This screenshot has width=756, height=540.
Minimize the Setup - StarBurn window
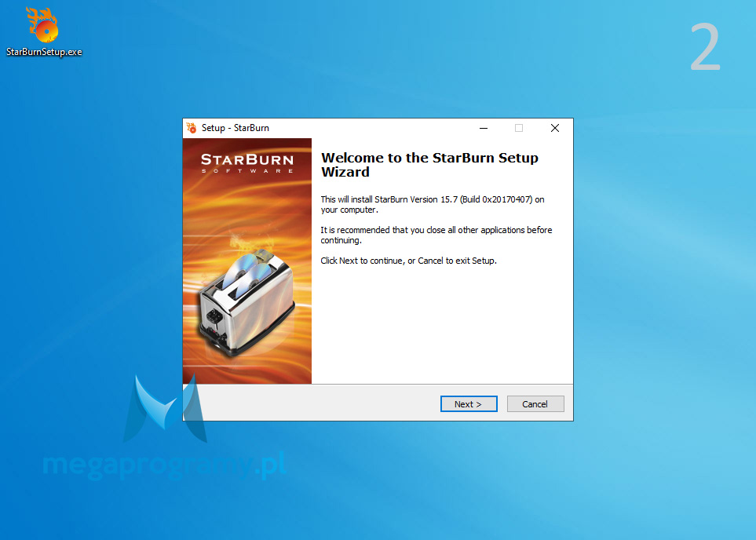(484, 128)
